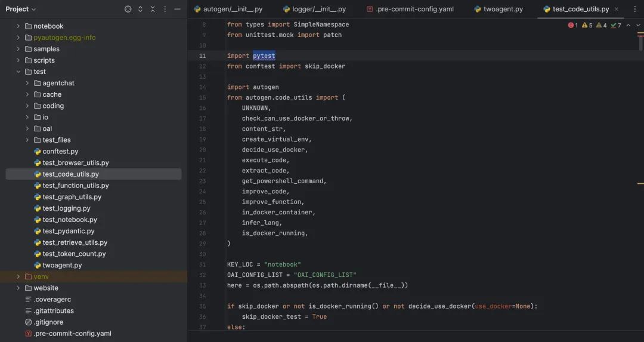This screenshot has width=644, height=342.
Task: Click the editor vertical scrollbar
Action: (641, 42)
